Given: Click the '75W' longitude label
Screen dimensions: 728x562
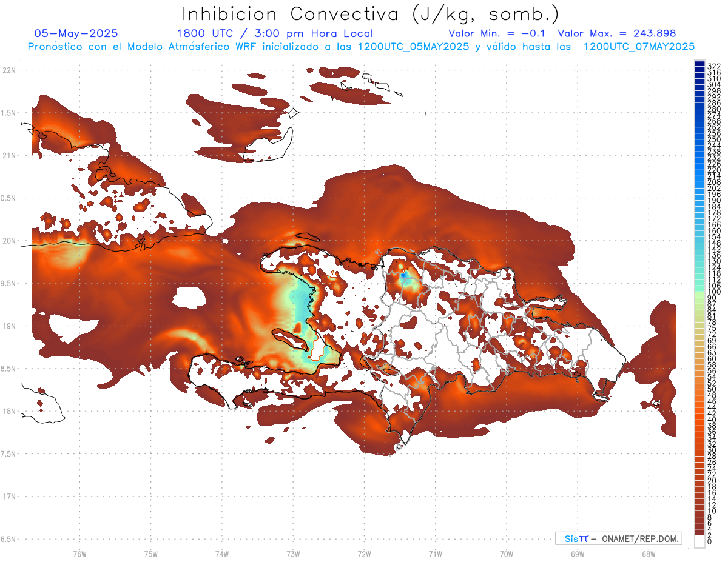Looking at the screenshot, I should (151, 554).
